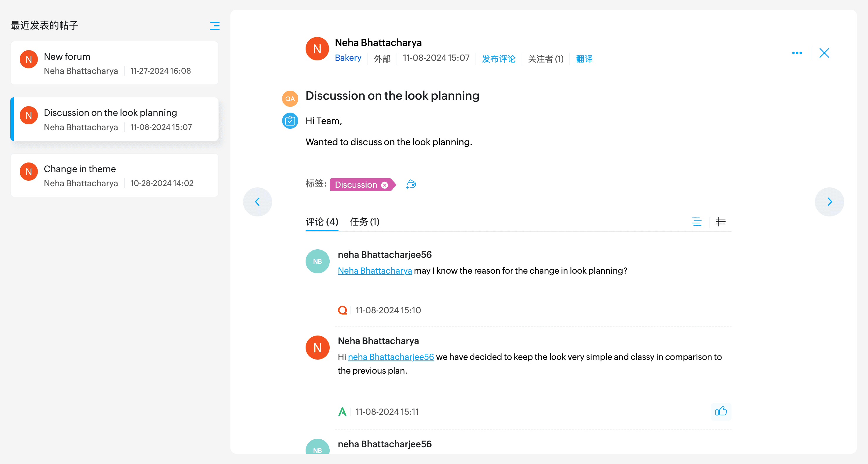Click the Bakery forum link
The image size is (868, 464).
(x=348, y=58)
